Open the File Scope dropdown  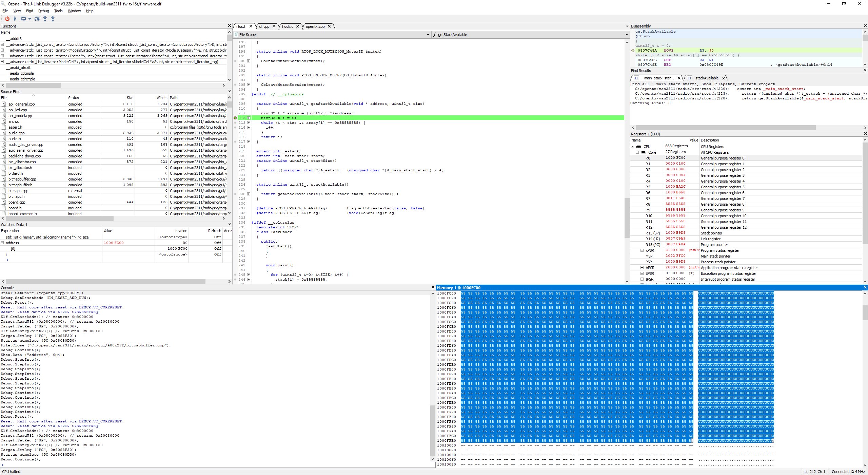coord(428,35)
